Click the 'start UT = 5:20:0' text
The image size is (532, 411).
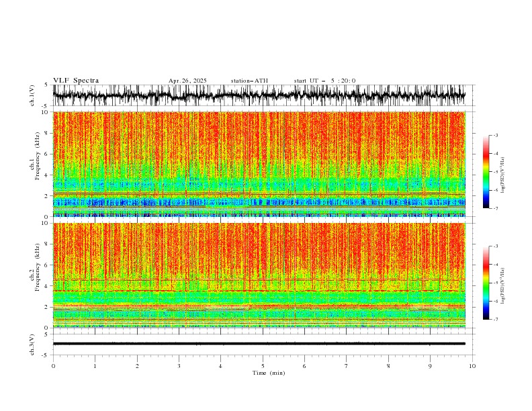324,81
